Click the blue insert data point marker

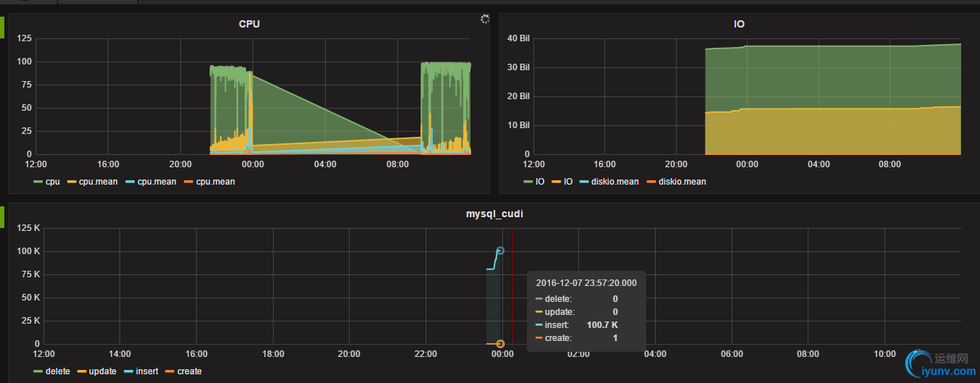[500, 251]
